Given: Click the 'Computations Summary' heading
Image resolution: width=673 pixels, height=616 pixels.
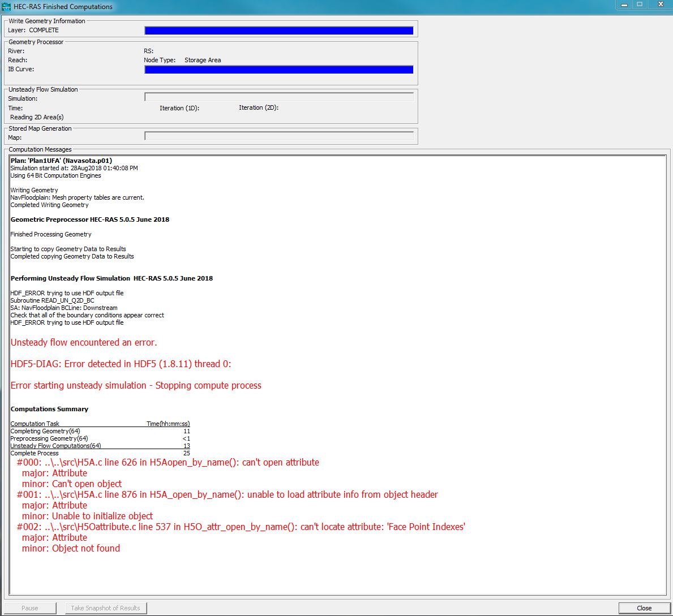Looking at the screenshot, I should click(49, 409).
